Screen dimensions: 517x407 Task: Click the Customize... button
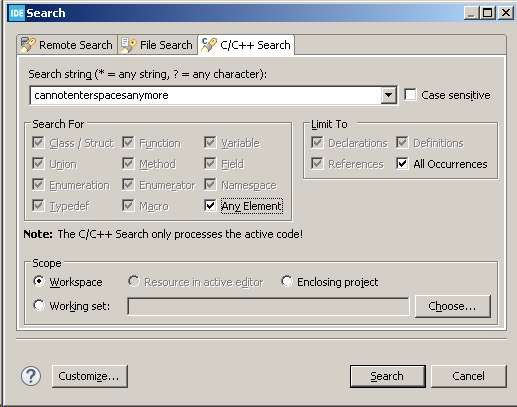click(90, 376)
